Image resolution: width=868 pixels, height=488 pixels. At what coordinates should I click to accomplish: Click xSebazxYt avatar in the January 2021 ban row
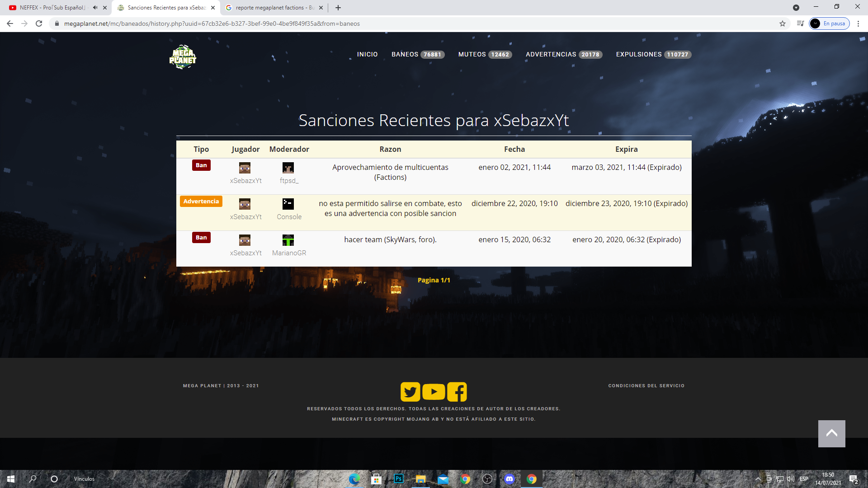[x=245, y=168]
